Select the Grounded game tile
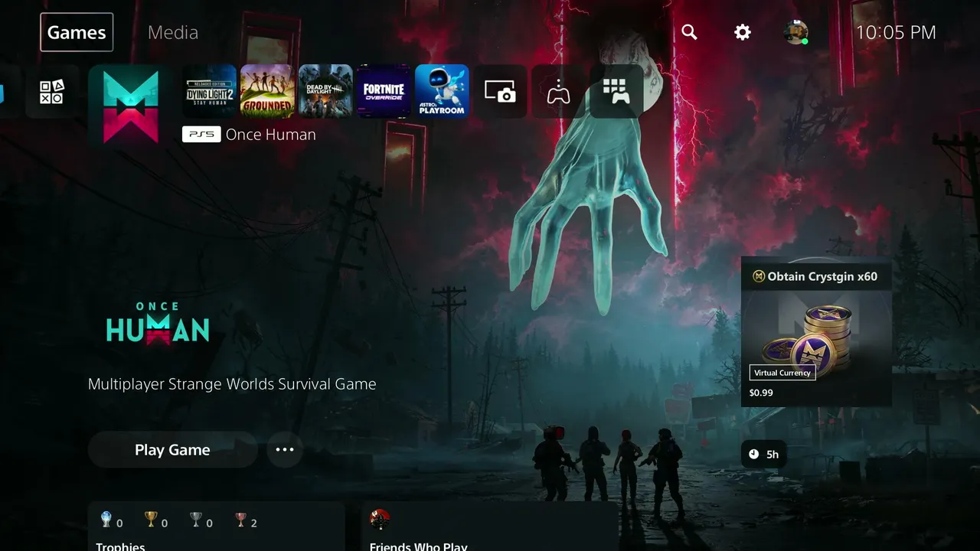The width and height of the screenshot is (980, 551). [x=267, y=91]
